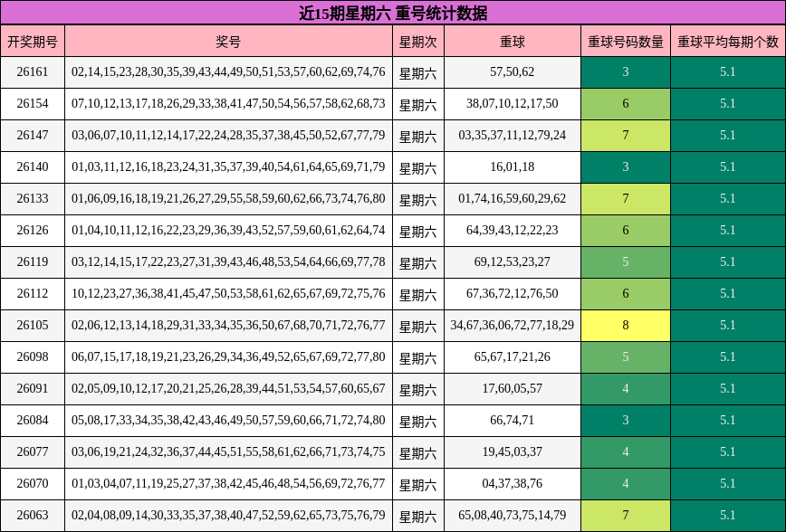The width and height of the screenshot is (786, 532).
Task: Click count 7 in row 26147
Action: click(x=626, y=135)
